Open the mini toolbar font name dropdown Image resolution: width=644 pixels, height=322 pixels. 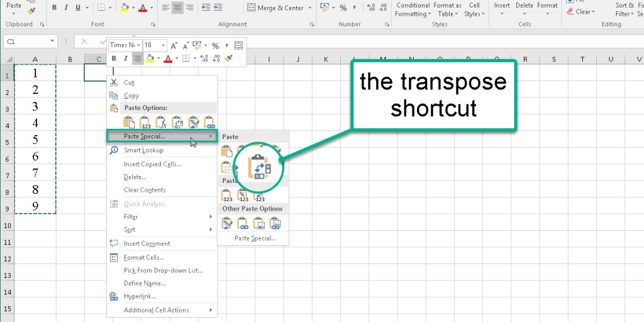[139, 45]
